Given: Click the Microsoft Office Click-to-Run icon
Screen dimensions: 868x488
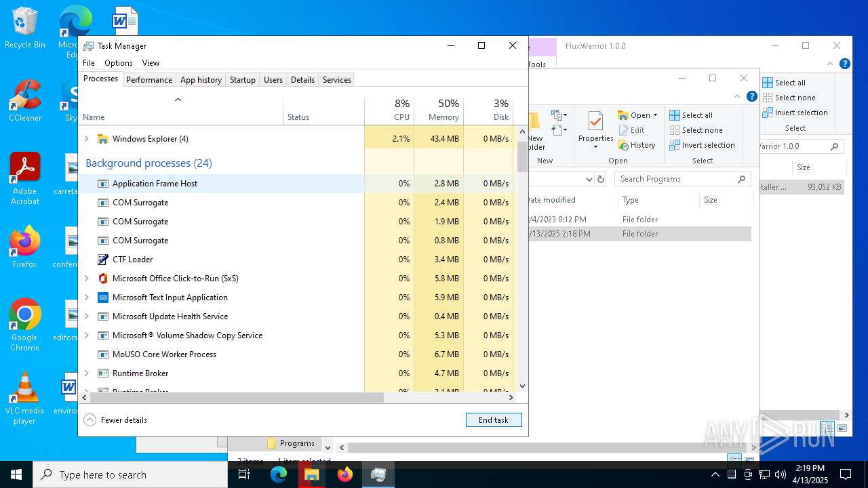Looking at the screenshot, I should [103, 279].
